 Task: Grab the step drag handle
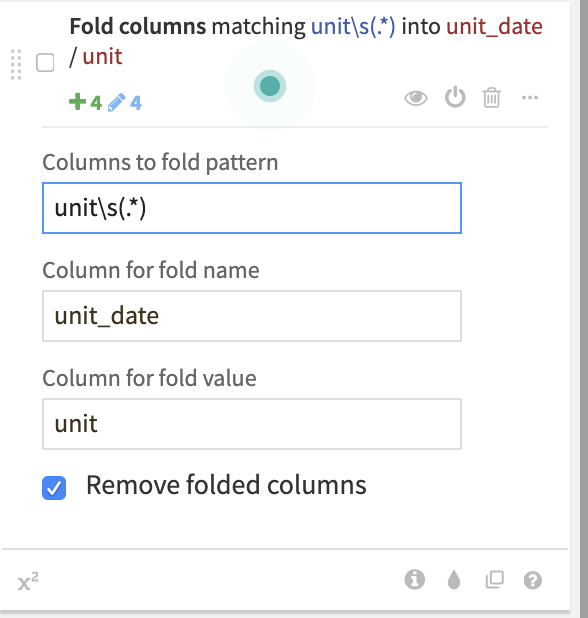coord(16,64)
